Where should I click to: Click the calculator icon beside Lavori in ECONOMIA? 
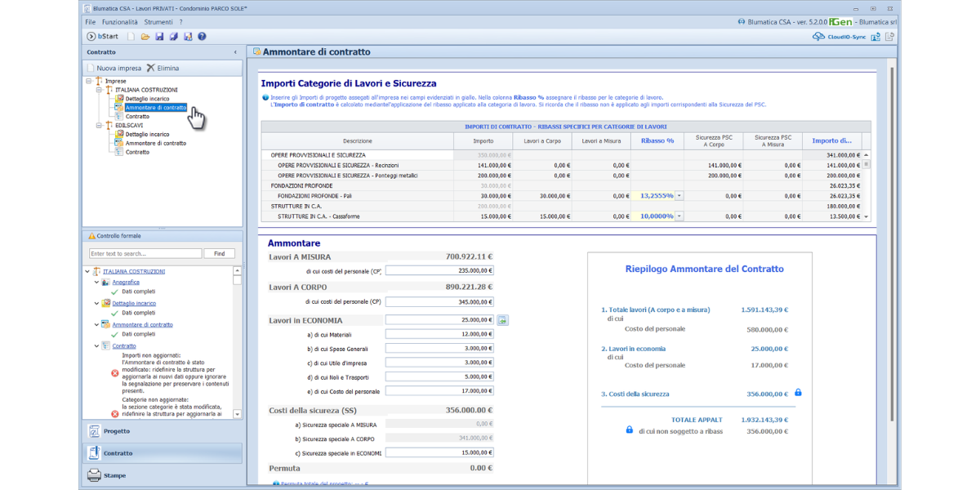(503, 320)
